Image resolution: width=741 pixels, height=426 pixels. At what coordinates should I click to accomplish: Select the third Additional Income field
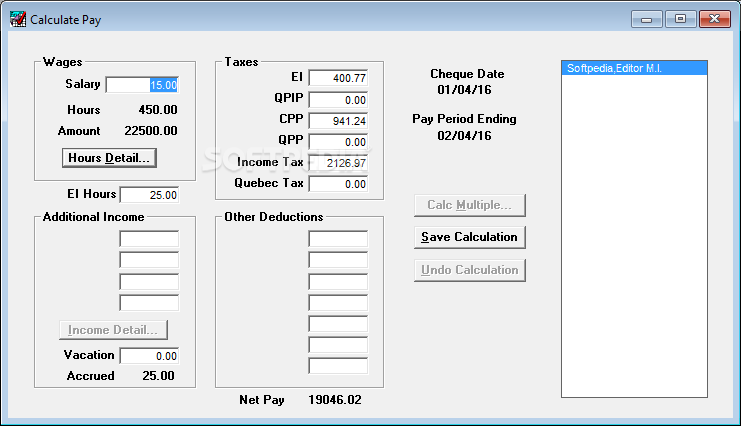coord(149,282)
